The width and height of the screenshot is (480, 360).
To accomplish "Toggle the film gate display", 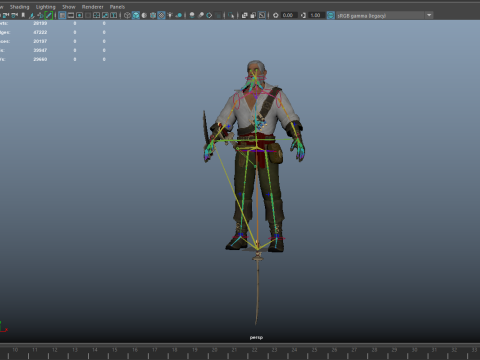I will coord(71,15).
